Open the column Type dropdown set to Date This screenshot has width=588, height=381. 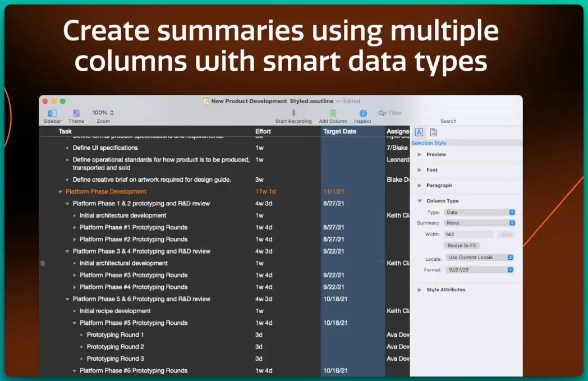coord(479,213)
